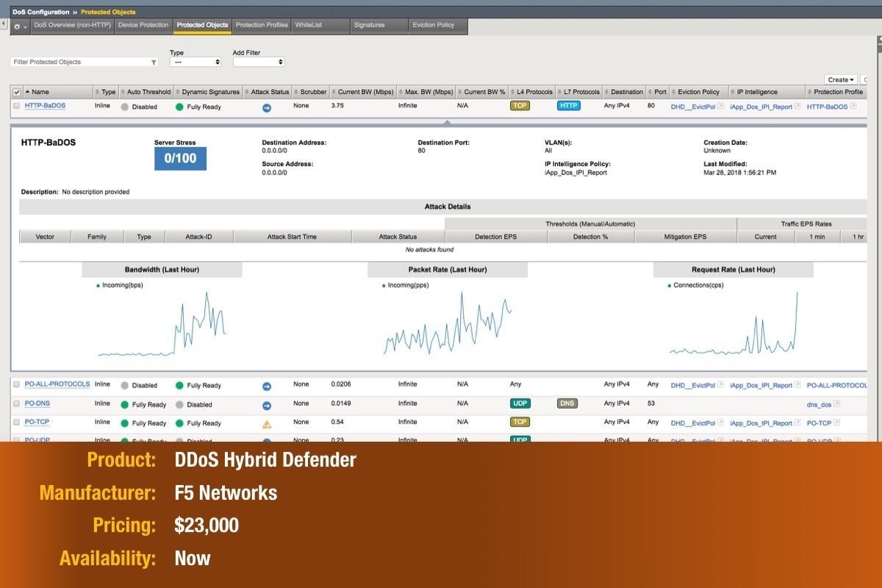The height and width of the screenshot is (588, 882).
Task: Switch to Protection Profiles tab
Action: pos(262,25)
